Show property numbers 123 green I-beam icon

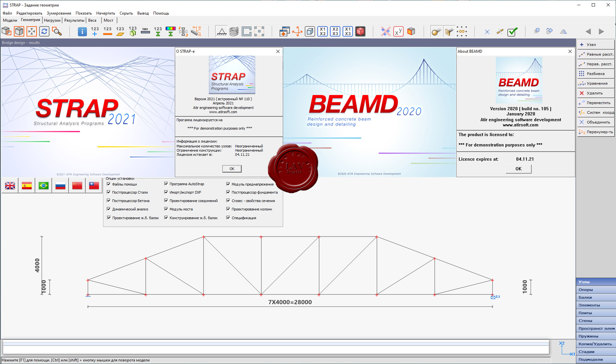click(158, 31)
